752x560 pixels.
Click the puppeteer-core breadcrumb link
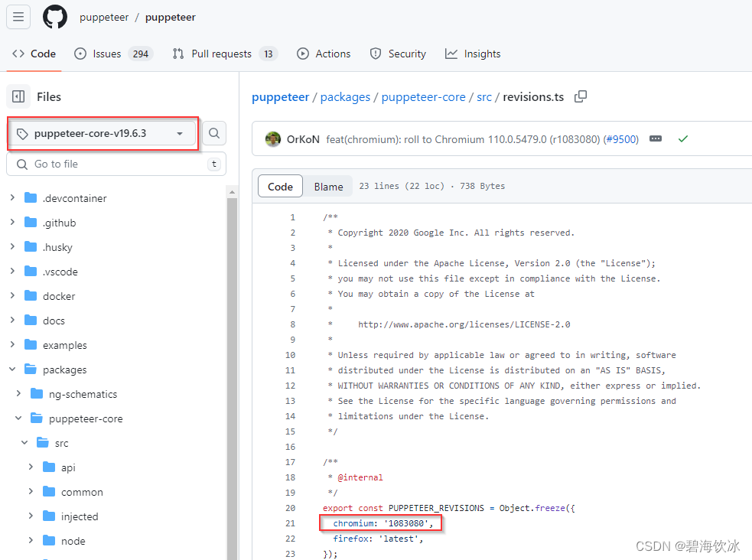point(424,97)
